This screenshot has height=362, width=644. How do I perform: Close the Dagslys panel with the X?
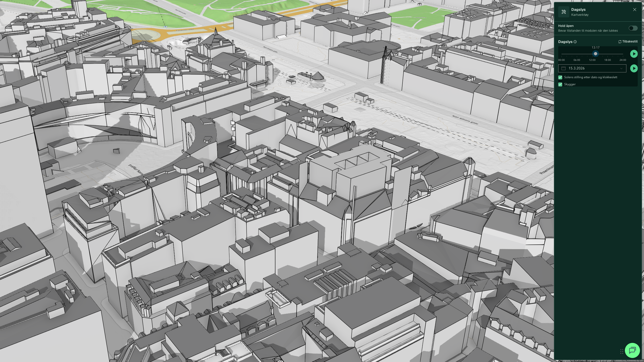[x=635, y=10]
